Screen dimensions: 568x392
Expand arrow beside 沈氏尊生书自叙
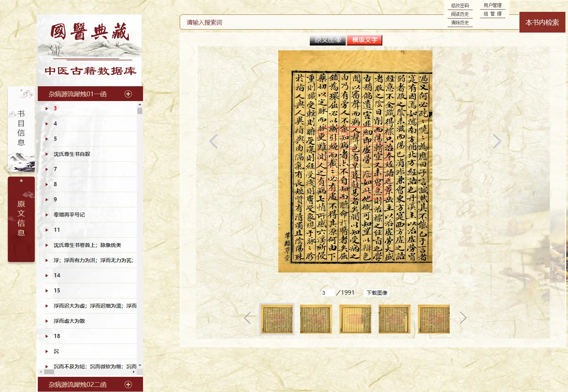click(x=47, y=154)
